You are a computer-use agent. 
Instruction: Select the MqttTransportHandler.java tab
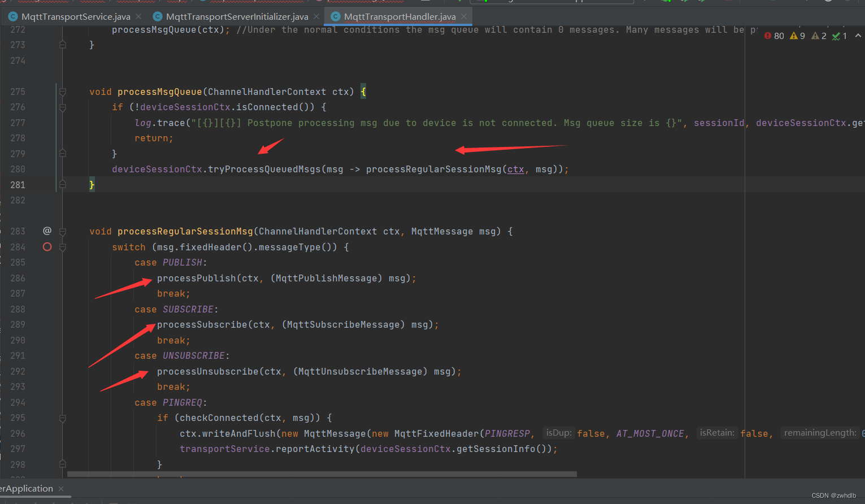pos(400,17)
